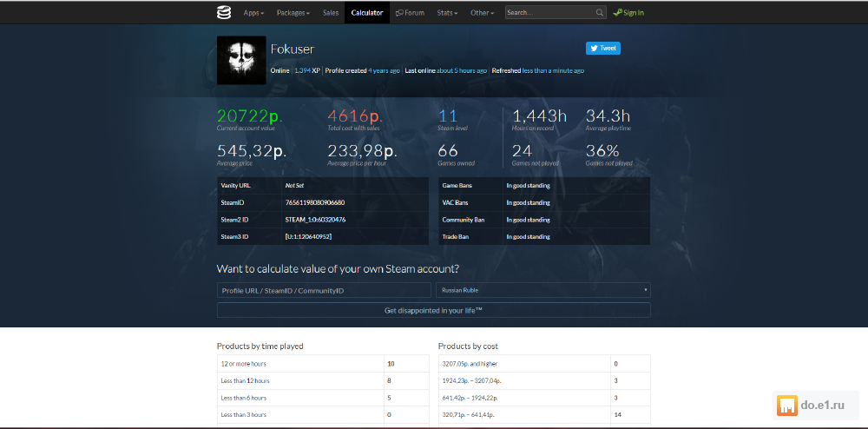
Task: Expand the Other menu
Action: coord(482,13)
